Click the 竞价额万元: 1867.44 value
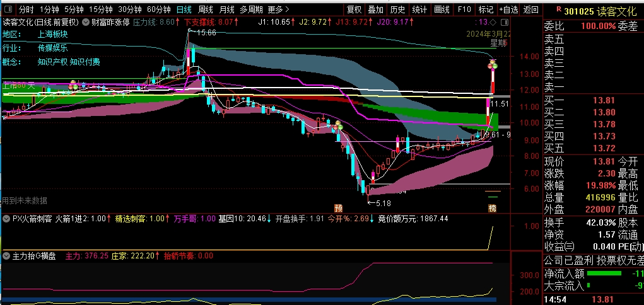The height and width of the screenshot is (305, 644). (x=413, y=219)
